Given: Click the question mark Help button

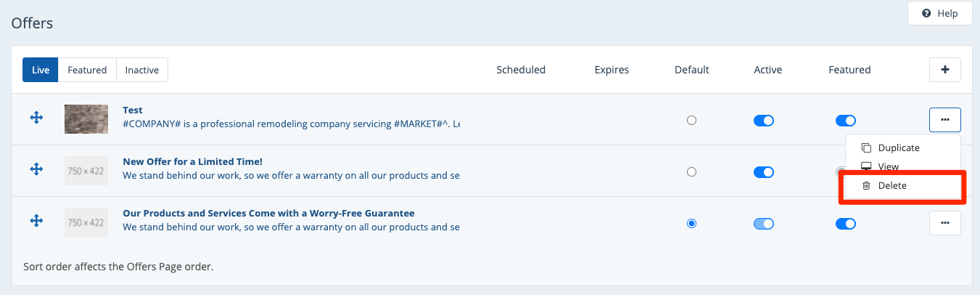Looking at the screenshot, I should click(939, 14).
